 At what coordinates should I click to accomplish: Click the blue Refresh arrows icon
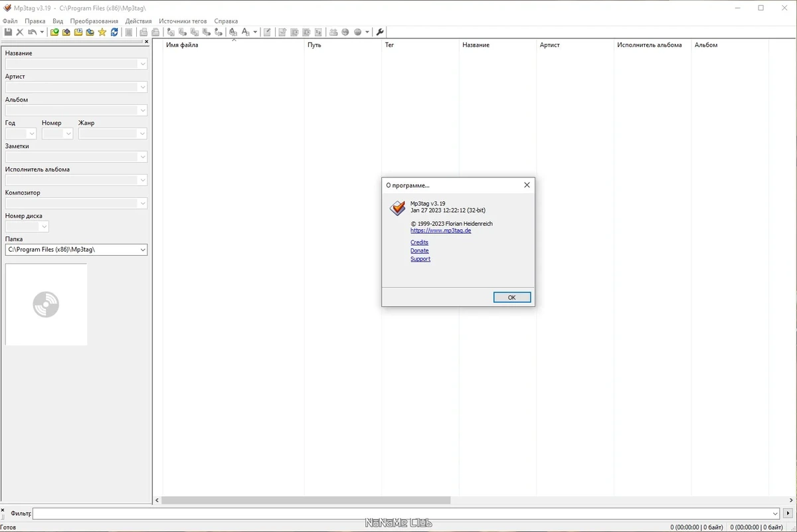tap(114, 32)
